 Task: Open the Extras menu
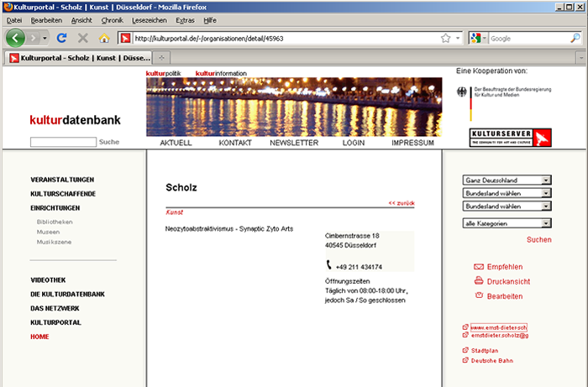coord(186,19)
